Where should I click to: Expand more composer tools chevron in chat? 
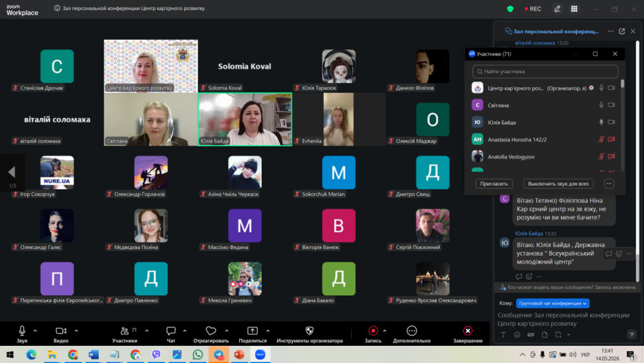tap(569, 334)
